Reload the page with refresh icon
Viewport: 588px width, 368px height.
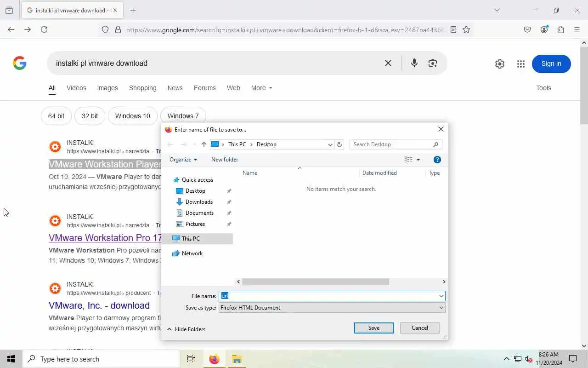tap(44, 29)
